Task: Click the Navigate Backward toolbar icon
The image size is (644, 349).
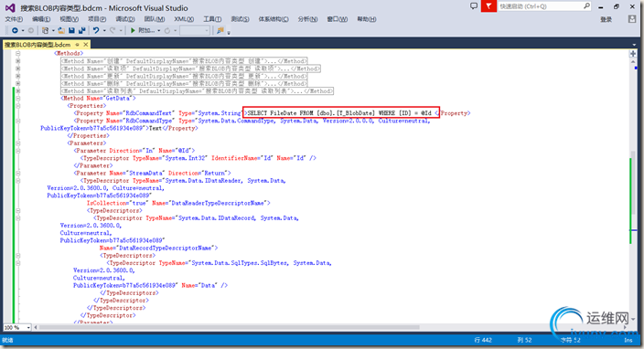Action: 15,30
